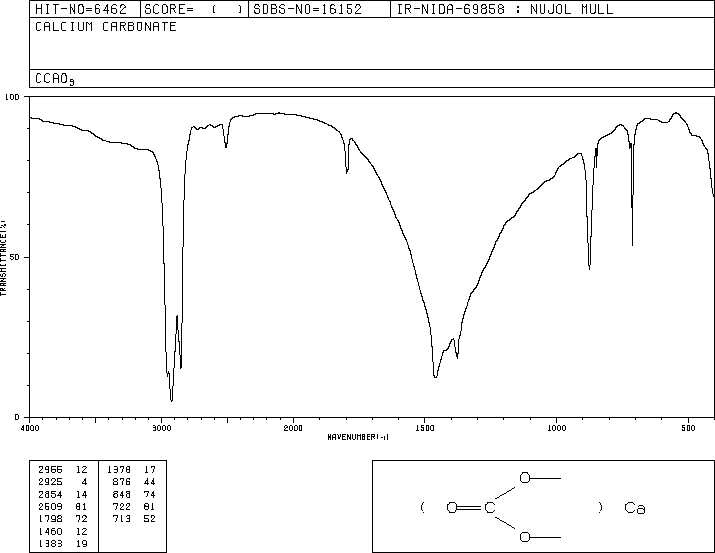Select the 1500 wavenumber axis tick label
This screenshot has width=715, height=553.
point(425,428)
